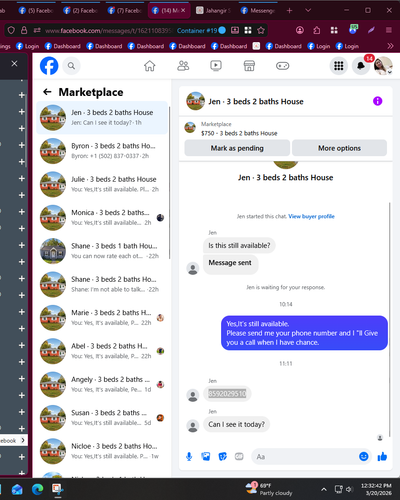The width and height of the screenshot is (400, 500).
Task: Open the volume speaker tray icon
Action: 349,489
